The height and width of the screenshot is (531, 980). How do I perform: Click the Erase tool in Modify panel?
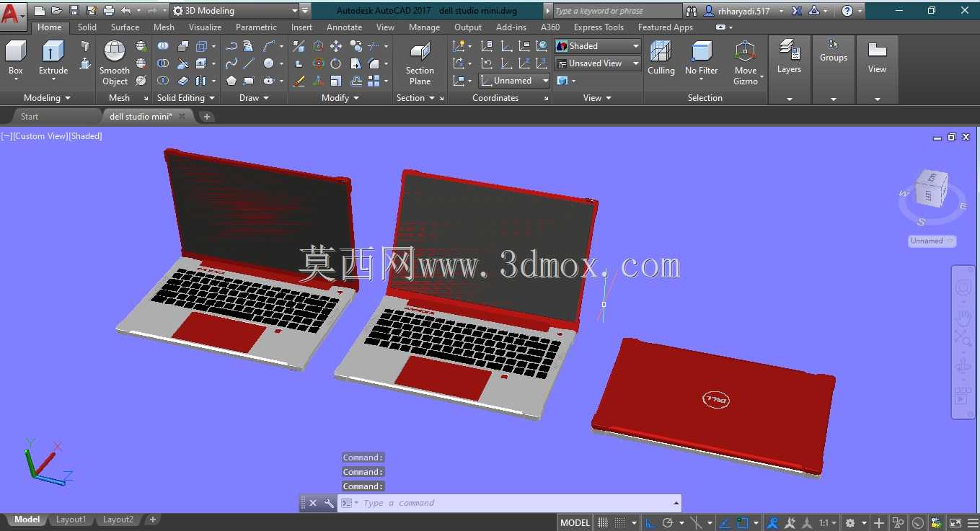tap(299, 81)
